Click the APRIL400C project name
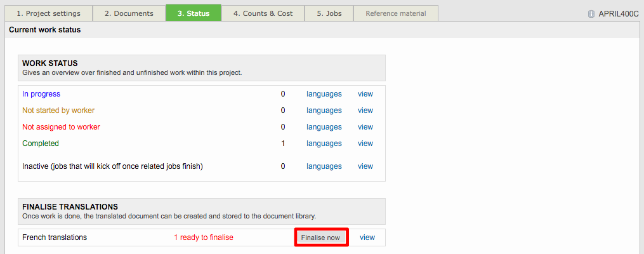This screenshot has height=254, width=644. 618,14
